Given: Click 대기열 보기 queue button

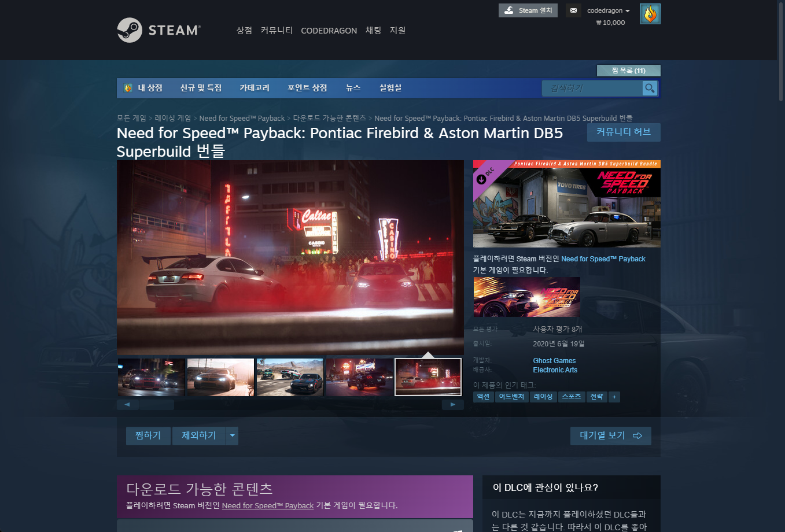Looking at the screenshot, I should (x=611, y=435).
